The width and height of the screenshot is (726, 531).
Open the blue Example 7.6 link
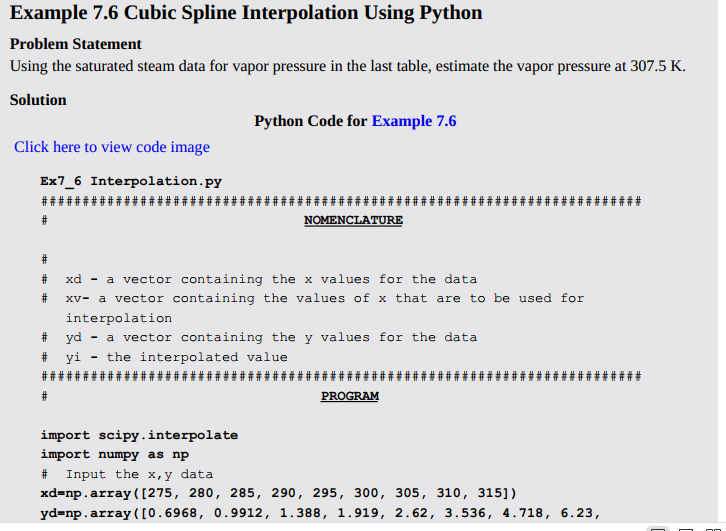[x=414, y=121]
